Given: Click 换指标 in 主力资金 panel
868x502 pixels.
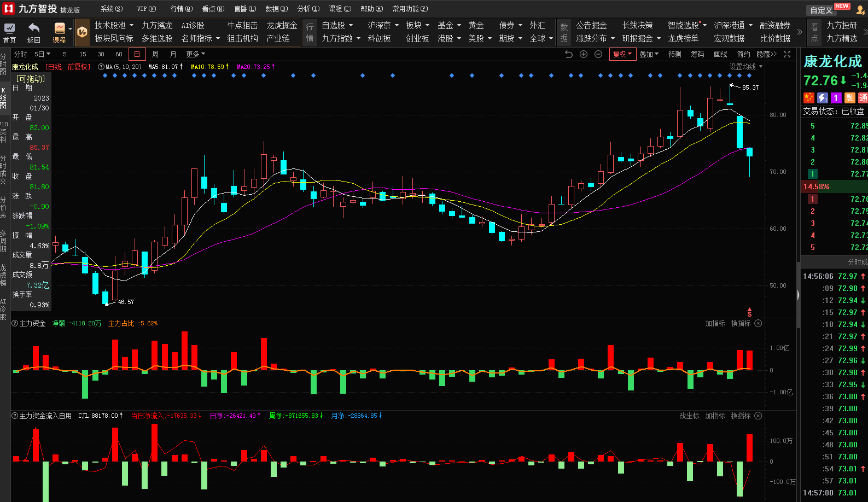Looking at the screenshot, I should coord(741,323).
